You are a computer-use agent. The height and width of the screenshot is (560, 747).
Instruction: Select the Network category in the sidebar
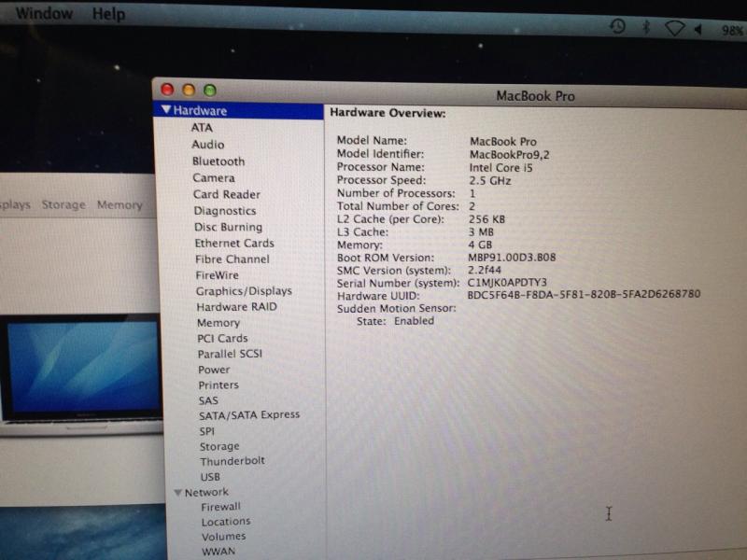[x=206, y=492]
